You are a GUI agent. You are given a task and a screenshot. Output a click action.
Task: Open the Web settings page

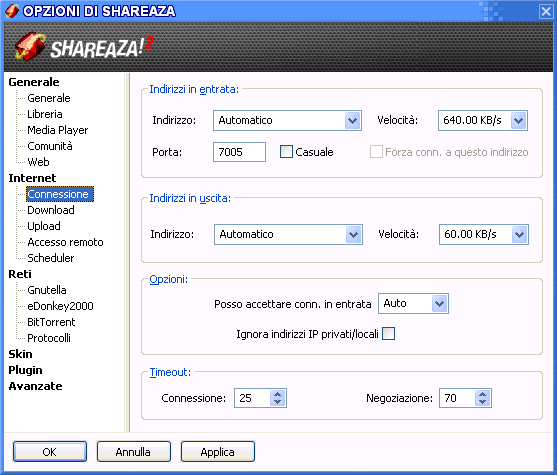point(38,162)
